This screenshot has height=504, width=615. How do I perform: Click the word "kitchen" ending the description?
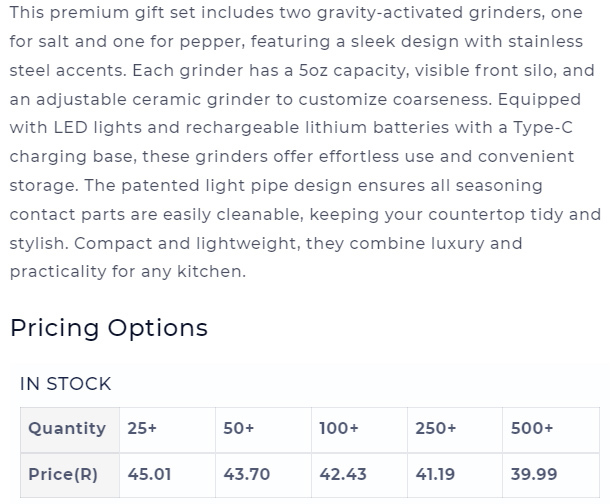point(209,271)
